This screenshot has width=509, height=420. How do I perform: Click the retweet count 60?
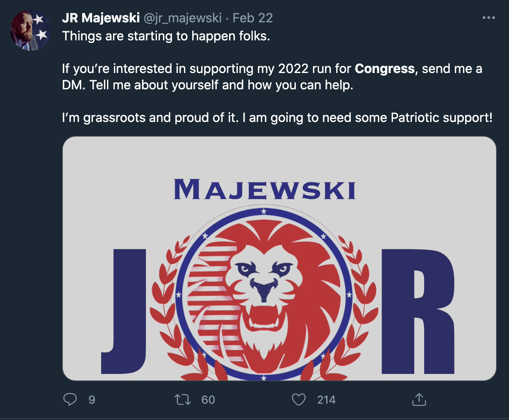[x=208, y=400]
